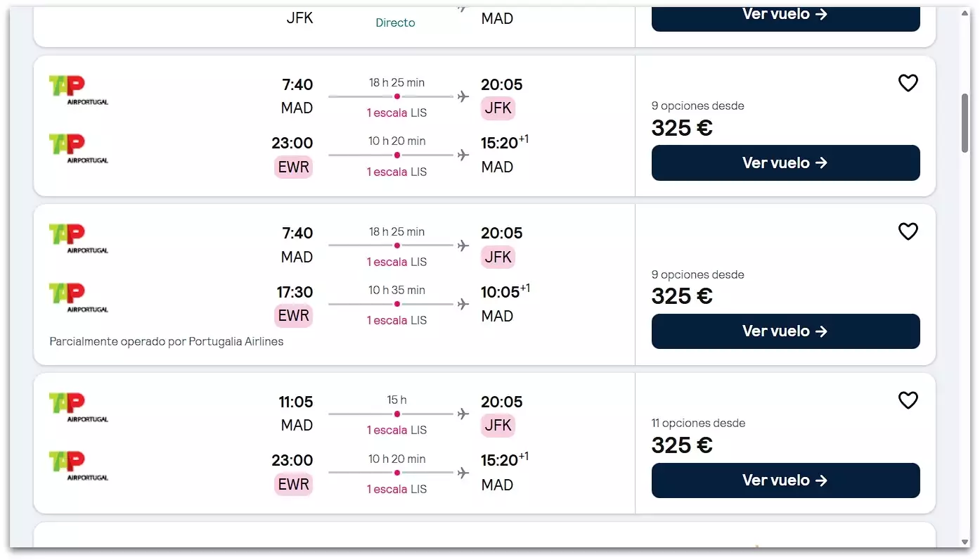
Task: Favorite the TAP flight departing at 11:05
Action: tap(908, 400)
